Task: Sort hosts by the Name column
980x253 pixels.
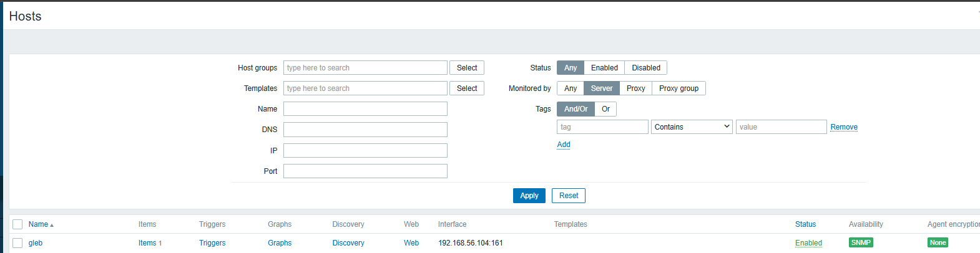Action: [38, 224]
